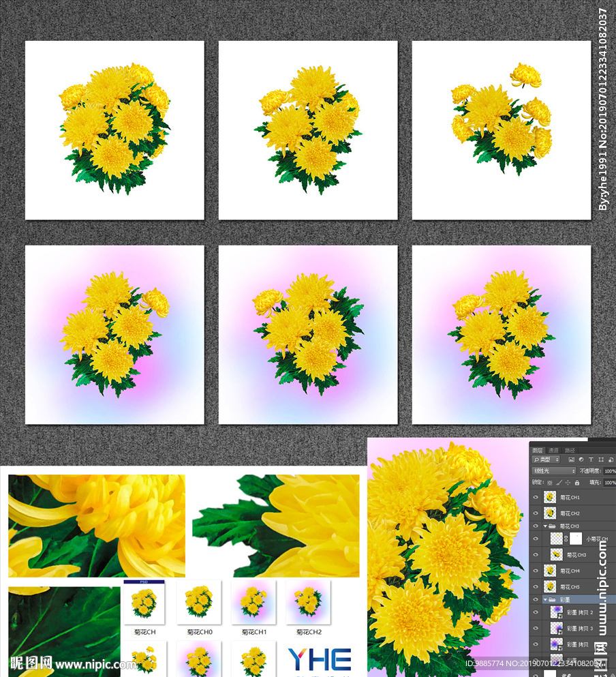Enable Lock image pixels brush icon

[558, 483]
